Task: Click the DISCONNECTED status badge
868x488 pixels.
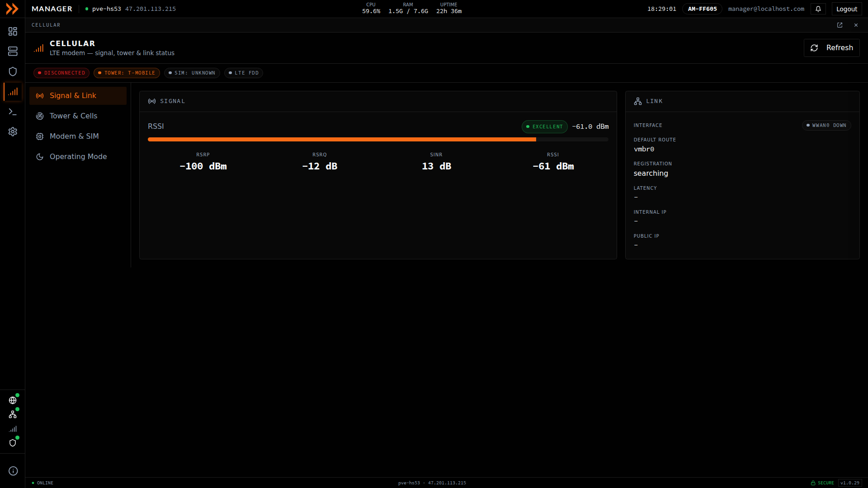Action: pos(61,73)
